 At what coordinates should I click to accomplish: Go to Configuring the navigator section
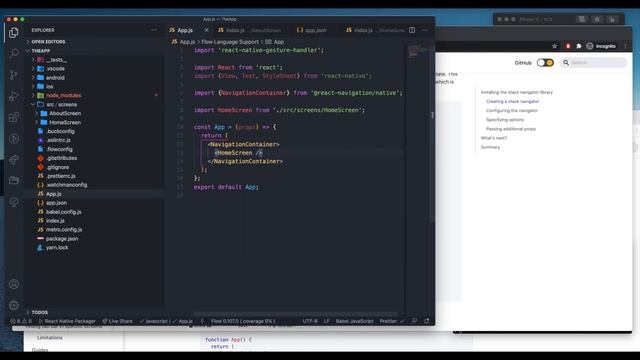(x=512, y=111)
